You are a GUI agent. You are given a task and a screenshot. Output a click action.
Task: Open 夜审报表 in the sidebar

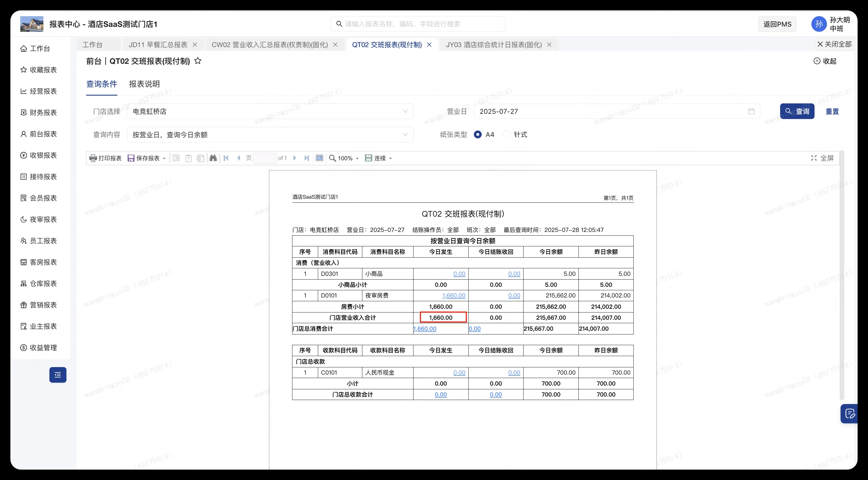point(38,219)
